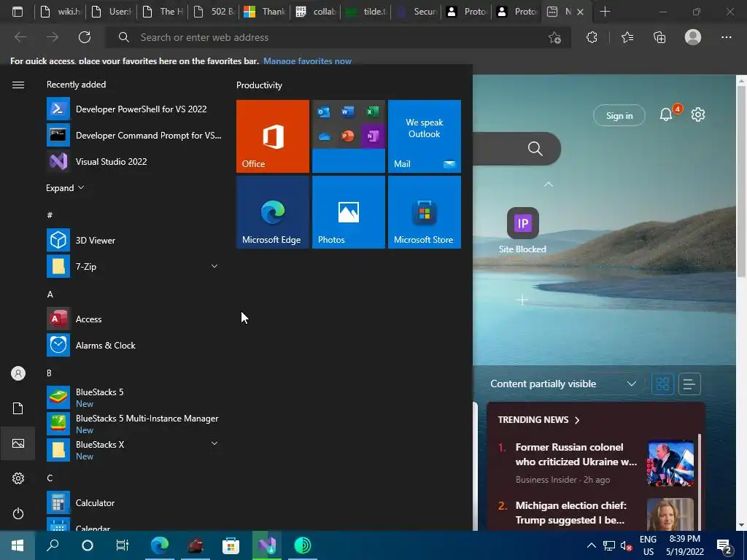This screenshot has height=560, width=747.
Task: Open the Mail tile
Action: 425,136
